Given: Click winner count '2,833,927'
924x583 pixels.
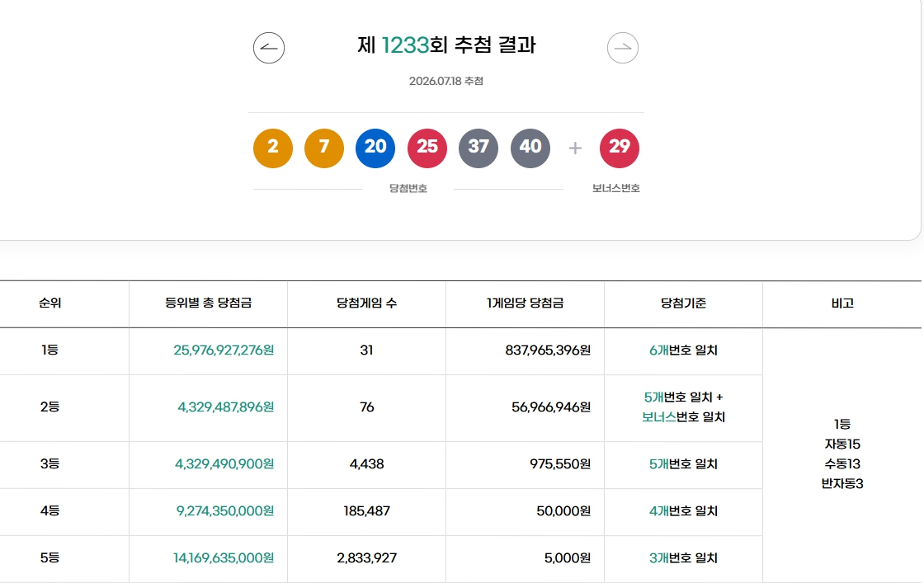Looking at the screenshot, I should point(366,557).
